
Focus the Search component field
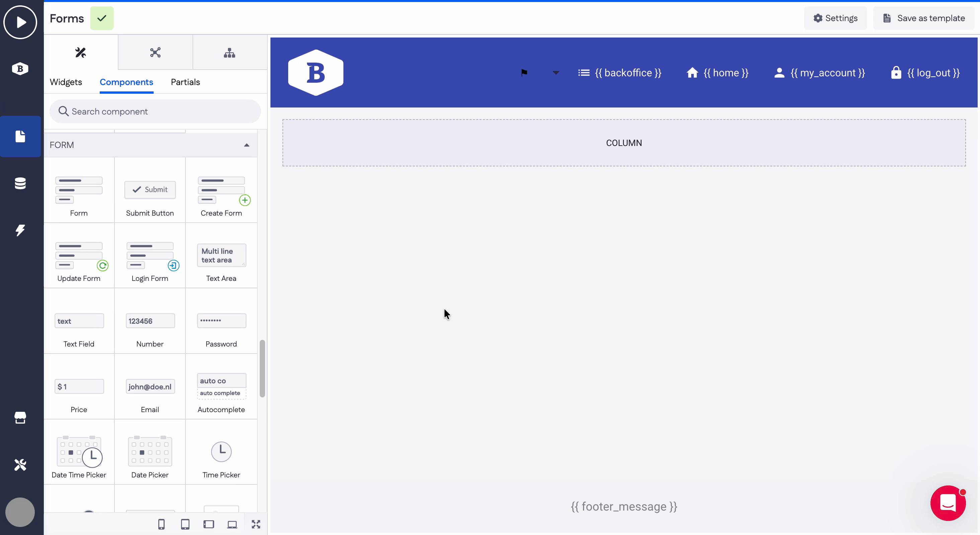point(155,111)
